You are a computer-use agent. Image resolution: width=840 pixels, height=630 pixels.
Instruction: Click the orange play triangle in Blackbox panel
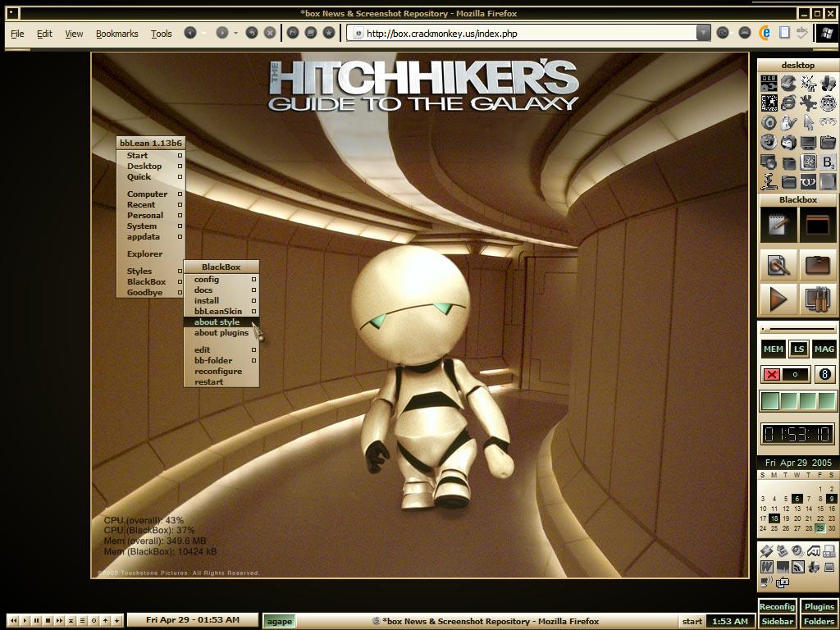click(778, 299)
